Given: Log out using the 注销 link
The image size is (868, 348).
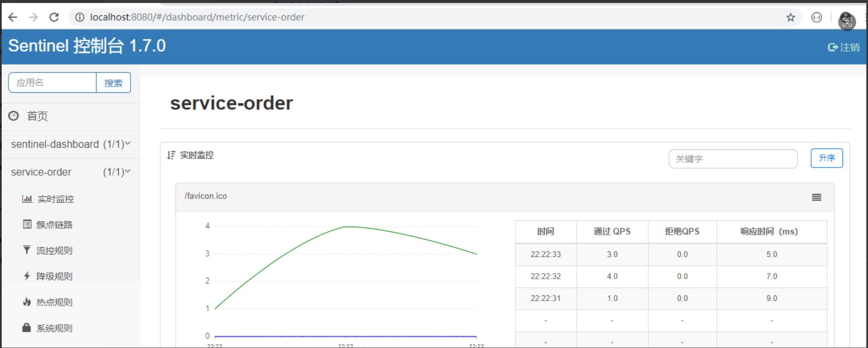Looking at the screenshot, I should (843, 47).
